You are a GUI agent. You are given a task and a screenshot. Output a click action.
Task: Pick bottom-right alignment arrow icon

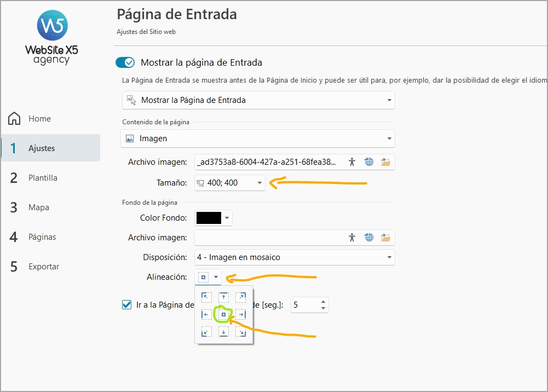(x=240, y=332)
